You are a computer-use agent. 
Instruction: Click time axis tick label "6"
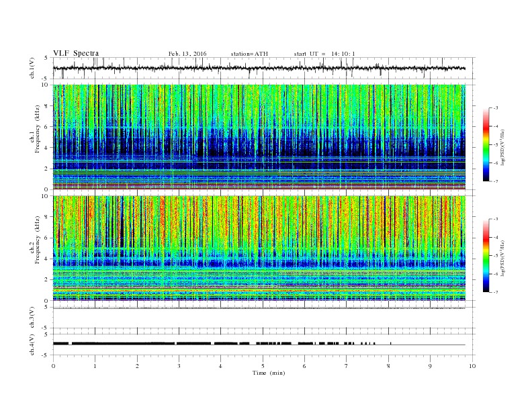[304, 366]
